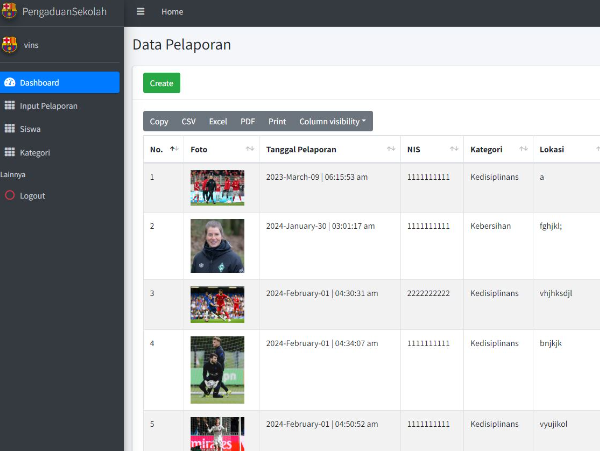Click the PengaduanSekolah brand logo
This screenshot has width=600, height=451.
click(x=10, y=12)
